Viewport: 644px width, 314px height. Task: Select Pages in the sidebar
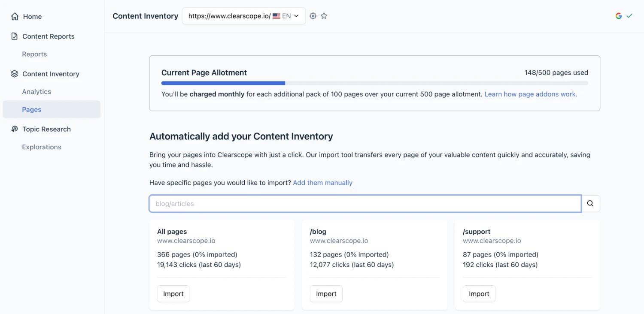click(x=52, y=109)
